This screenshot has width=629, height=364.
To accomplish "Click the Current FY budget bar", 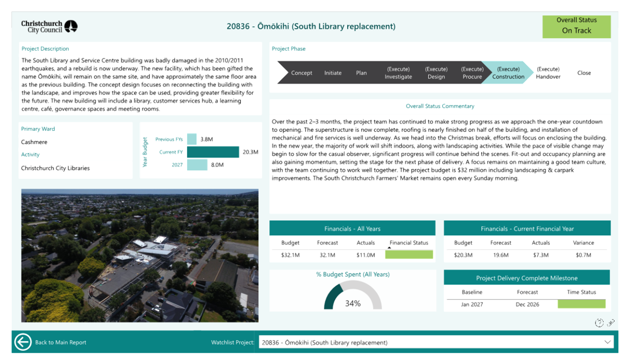I will click(213, 152).
